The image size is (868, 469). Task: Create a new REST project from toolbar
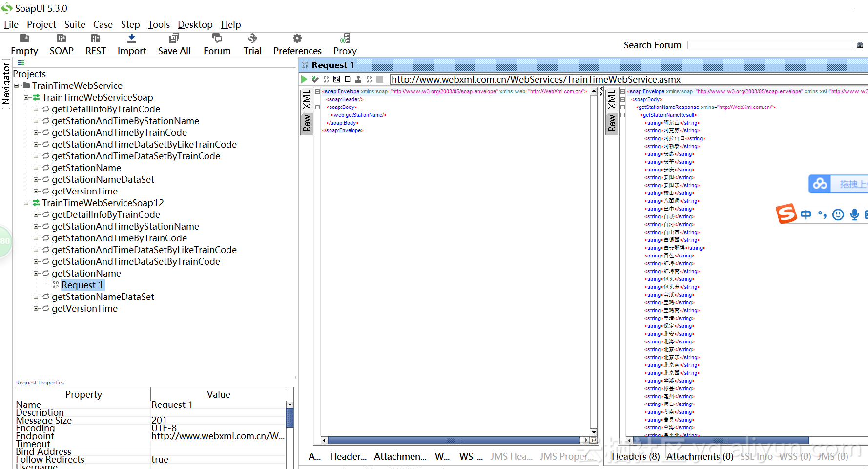pos(96,38)
